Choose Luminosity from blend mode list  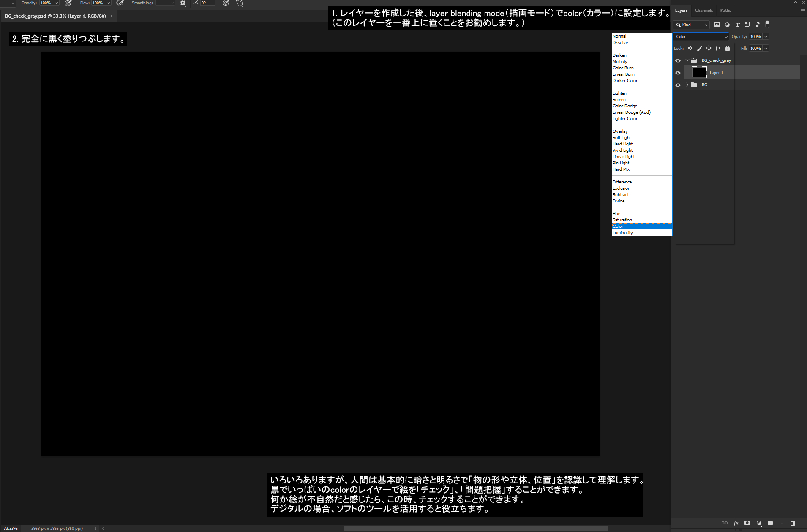pyautogui.click(x=623, y=233)
